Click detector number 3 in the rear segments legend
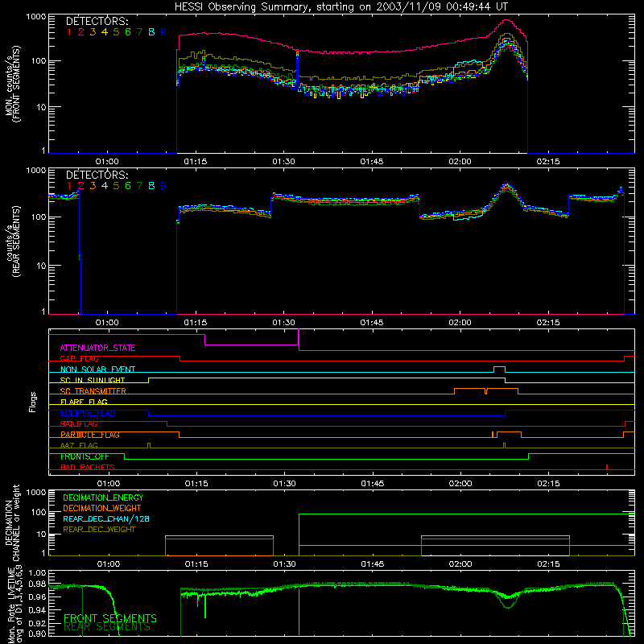The image size is (644, 644). (93, 186)
